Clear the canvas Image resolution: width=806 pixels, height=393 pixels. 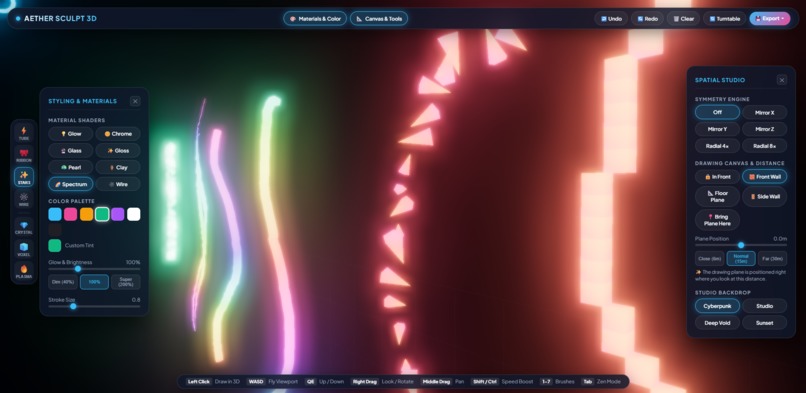[683, 18]
